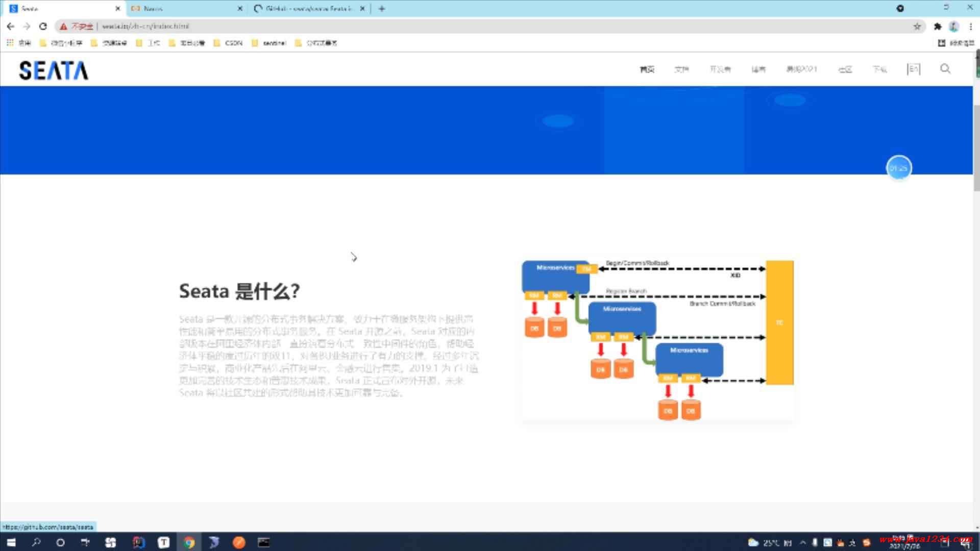This screenshot has height=551, width=980.
Task: Click the page vertical scrollbar thumb
Action: pyautogui.click(x=976, y=148)
